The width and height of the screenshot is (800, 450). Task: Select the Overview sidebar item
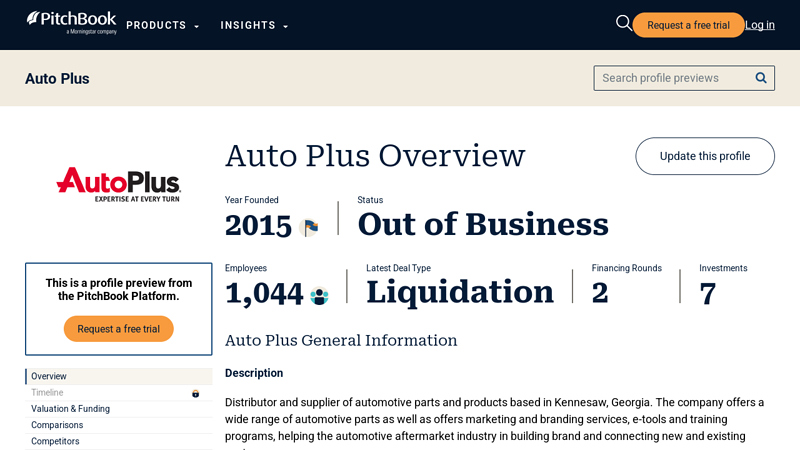coord(118,376)
